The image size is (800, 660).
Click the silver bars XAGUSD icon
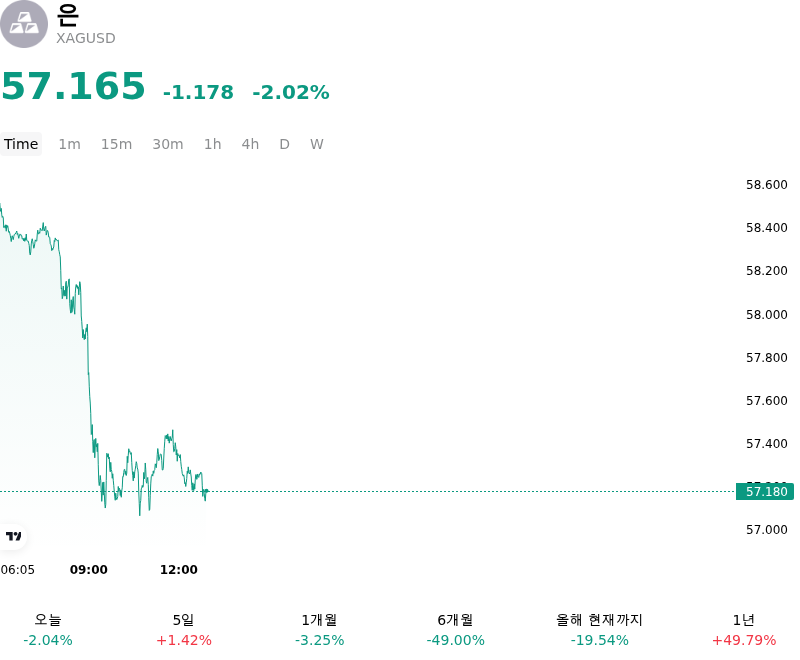pos(23,23)
